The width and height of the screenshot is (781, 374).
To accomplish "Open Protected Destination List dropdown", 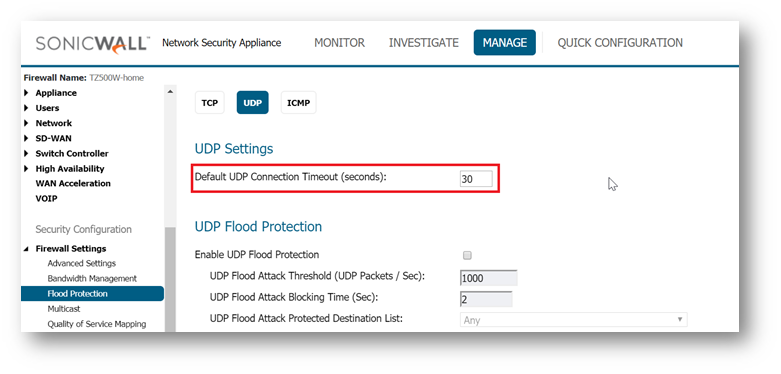I will (x=574, y=320).
